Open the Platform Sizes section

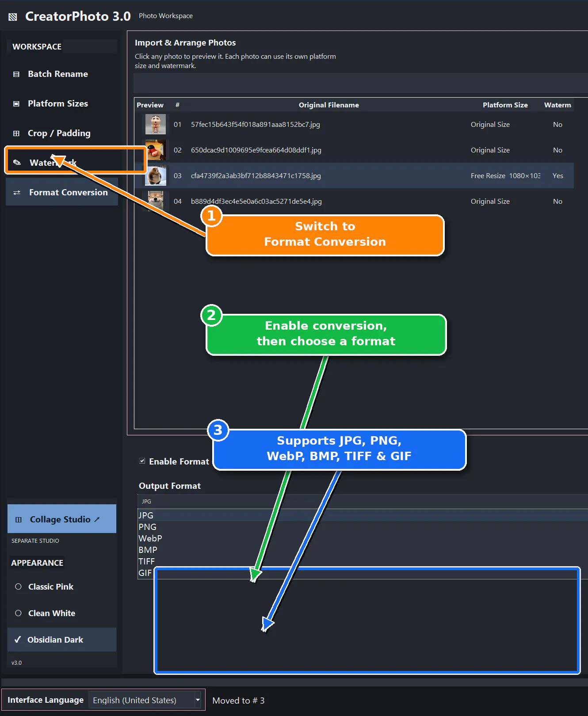click(x=62, y=103)
